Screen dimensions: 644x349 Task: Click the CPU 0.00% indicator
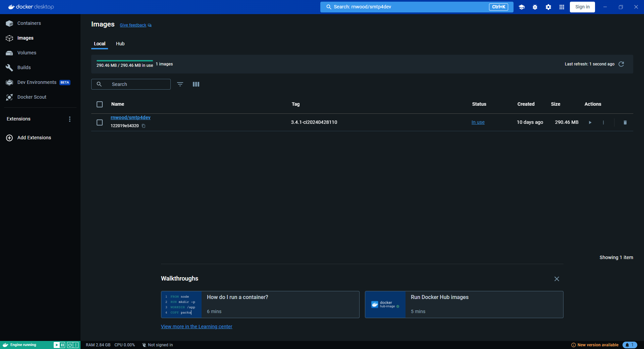click(x=124, y=345)
